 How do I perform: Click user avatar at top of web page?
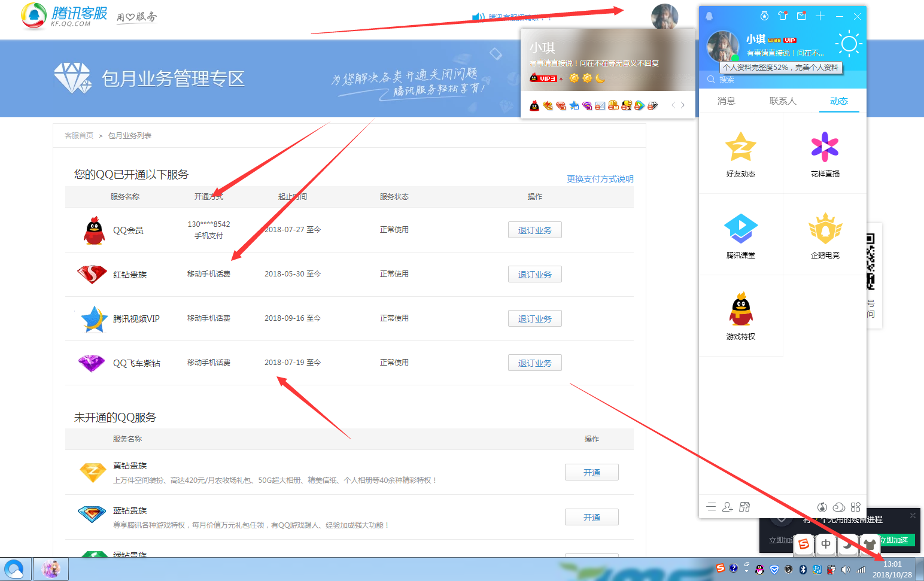pos(665,17)
